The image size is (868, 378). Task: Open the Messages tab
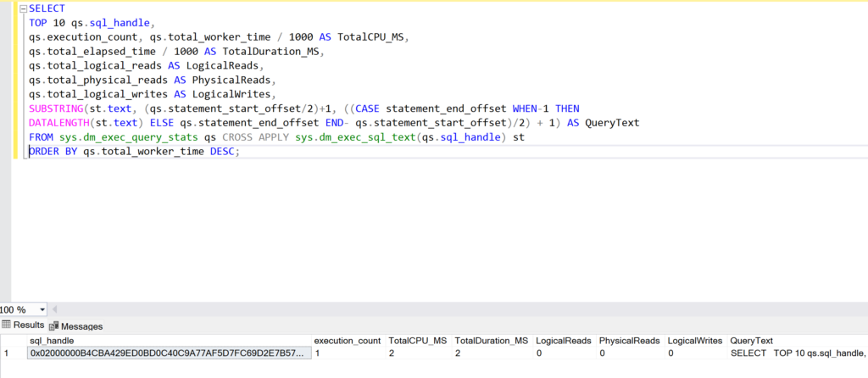pos(81,326)
